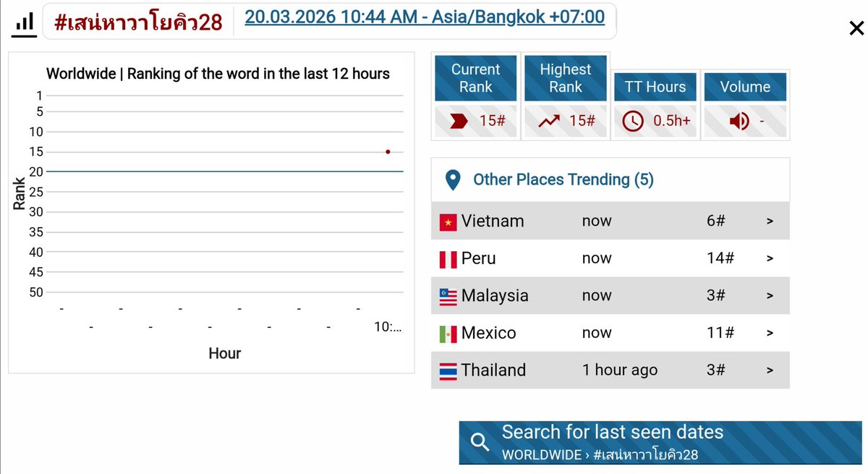Click the Mexico flag icon

pos(448,334)
